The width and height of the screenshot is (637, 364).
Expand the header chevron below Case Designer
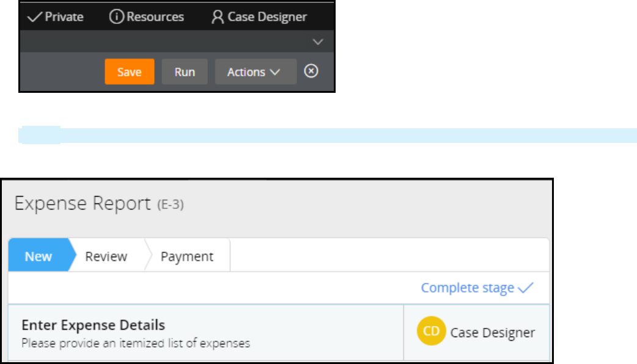point(318,42)
